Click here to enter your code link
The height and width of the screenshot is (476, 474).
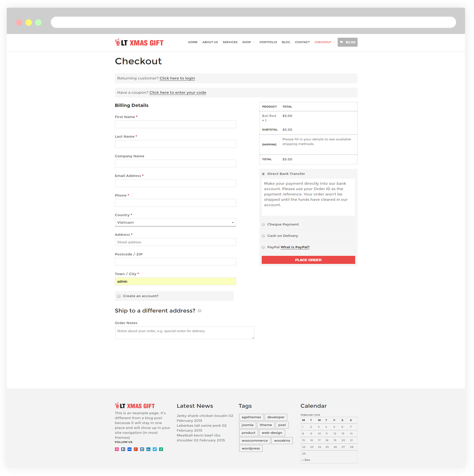(x=178, y=93)
